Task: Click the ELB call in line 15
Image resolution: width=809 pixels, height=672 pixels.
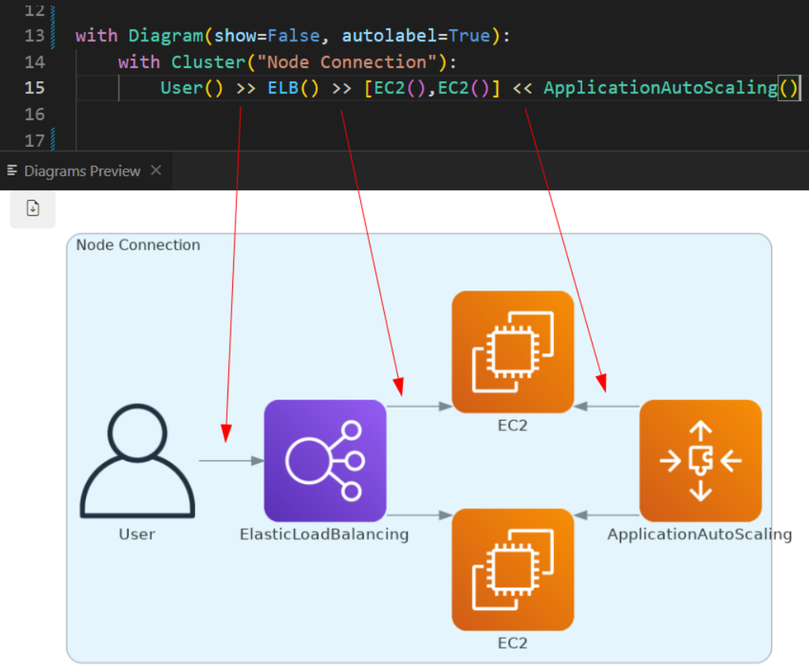Action: pos(283,88)
